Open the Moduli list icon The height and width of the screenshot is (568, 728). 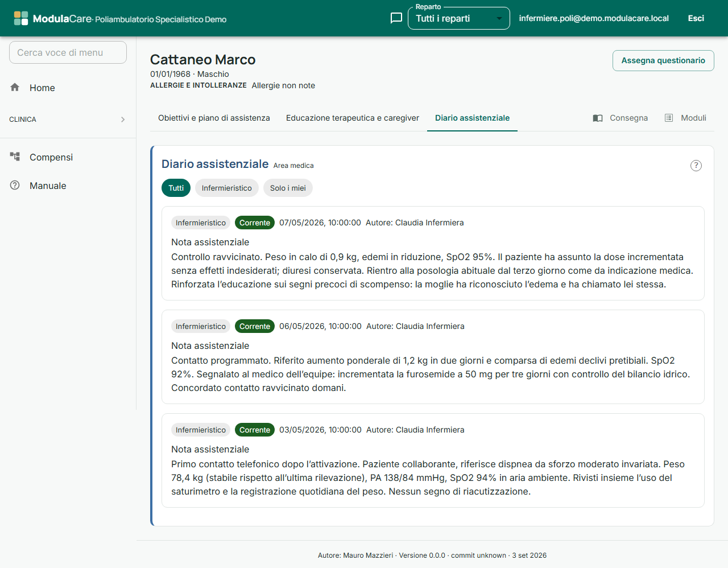[669, 118]
